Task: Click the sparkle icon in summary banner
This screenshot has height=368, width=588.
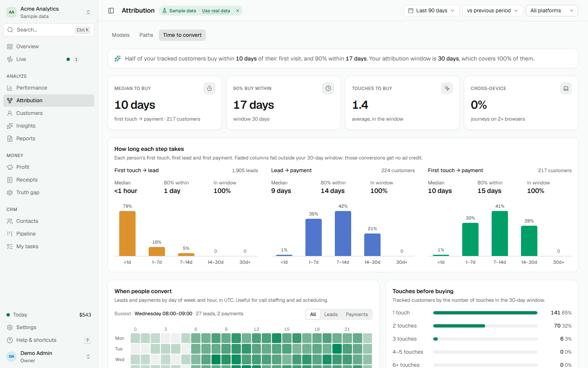Action: (118, 58)
